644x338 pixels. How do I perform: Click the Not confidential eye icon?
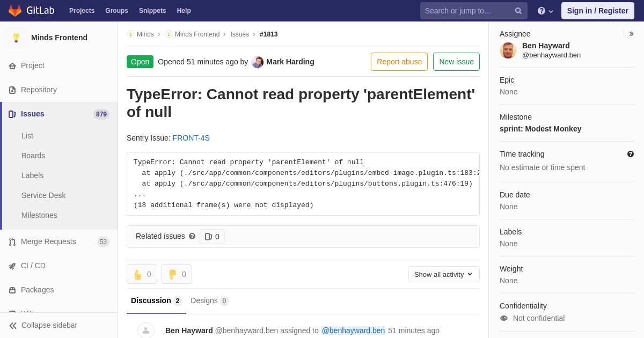(504, 318)
